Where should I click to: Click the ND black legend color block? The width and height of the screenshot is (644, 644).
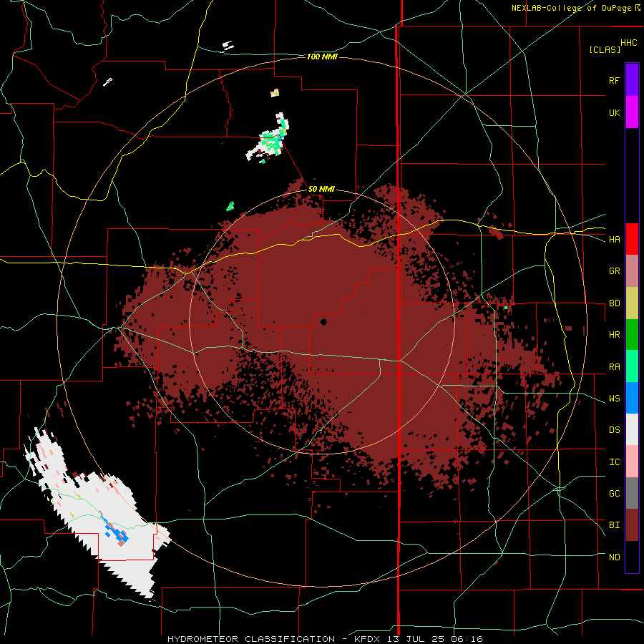[x=632, y=557]
